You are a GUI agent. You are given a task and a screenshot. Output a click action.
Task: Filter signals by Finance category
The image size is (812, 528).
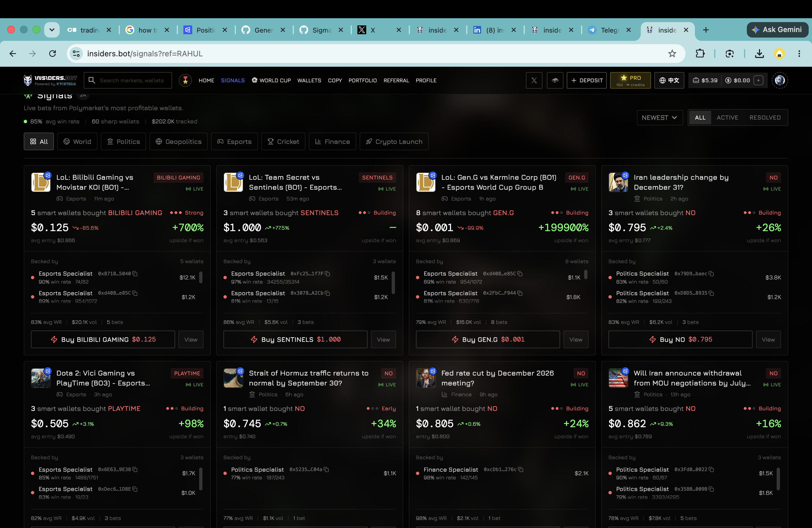coord(332,142)
